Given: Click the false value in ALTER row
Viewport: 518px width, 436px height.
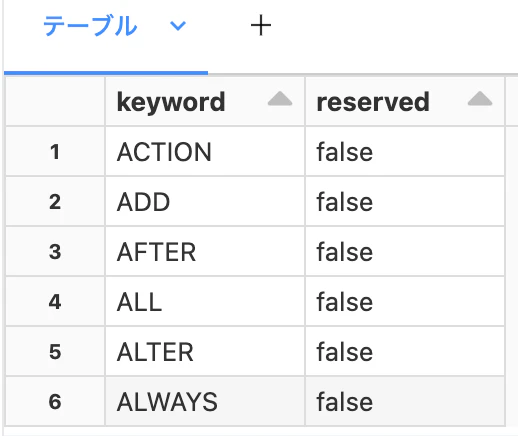Looking at the screenshot, I should point(405,351).
